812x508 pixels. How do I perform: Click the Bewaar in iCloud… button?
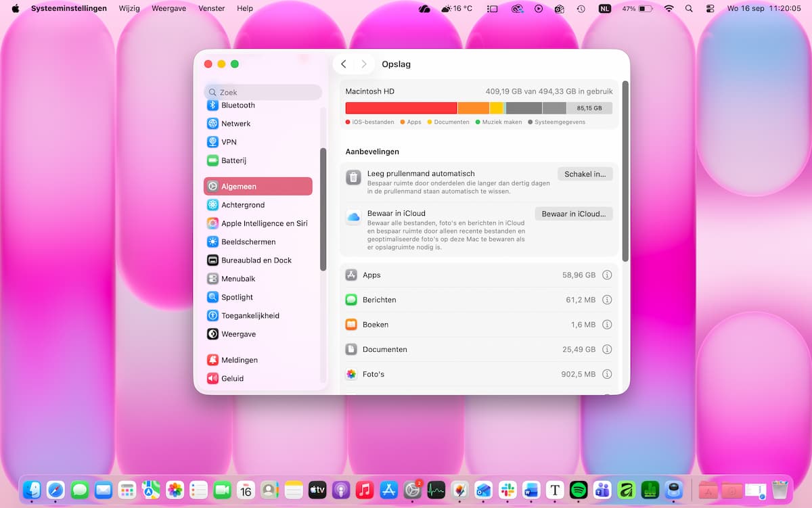[574, 214]
